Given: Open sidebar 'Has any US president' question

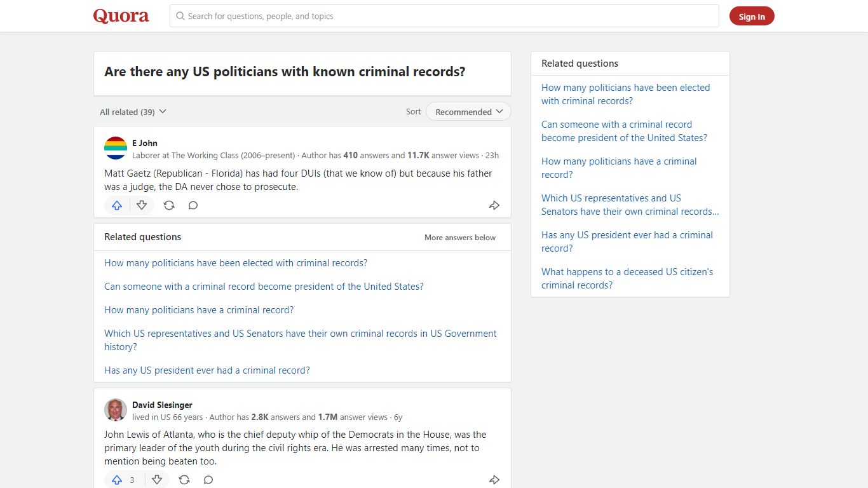Looking at the screenshot, I should coord(627,241).
